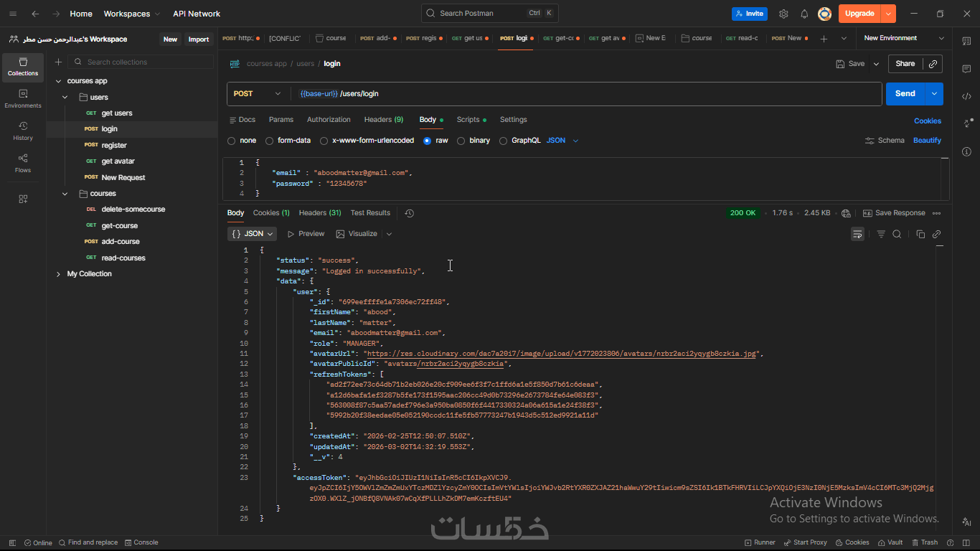Go forward using the forward arrow
This screenshot has width=980, height=551.
pos(56,14)
